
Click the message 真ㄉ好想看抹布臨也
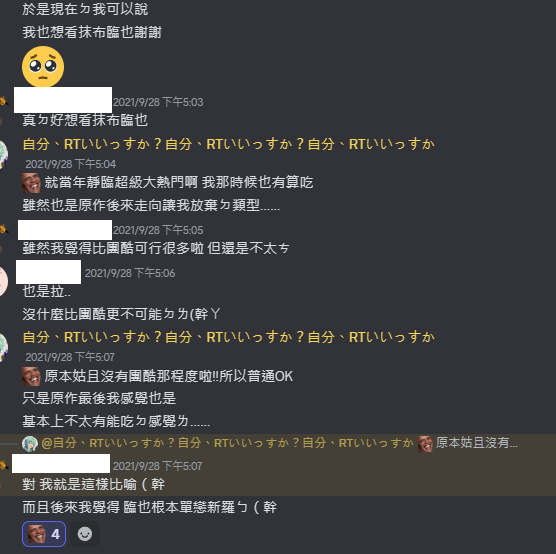[85, 120]
